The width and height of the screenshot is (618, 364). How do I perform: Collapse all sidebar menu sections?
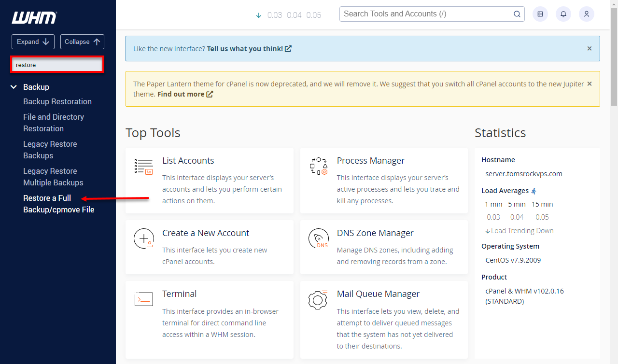[x=82, y=42]
